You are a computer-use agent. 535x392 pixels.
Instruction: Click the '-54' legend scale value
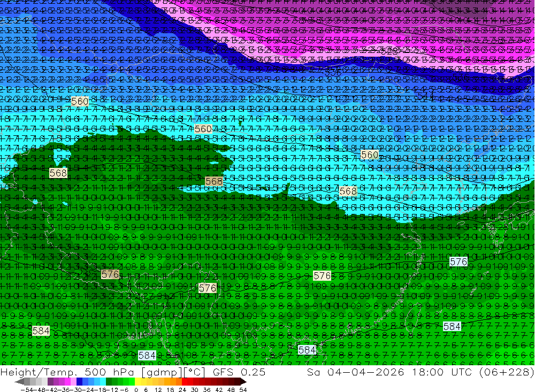coord(27,390)
